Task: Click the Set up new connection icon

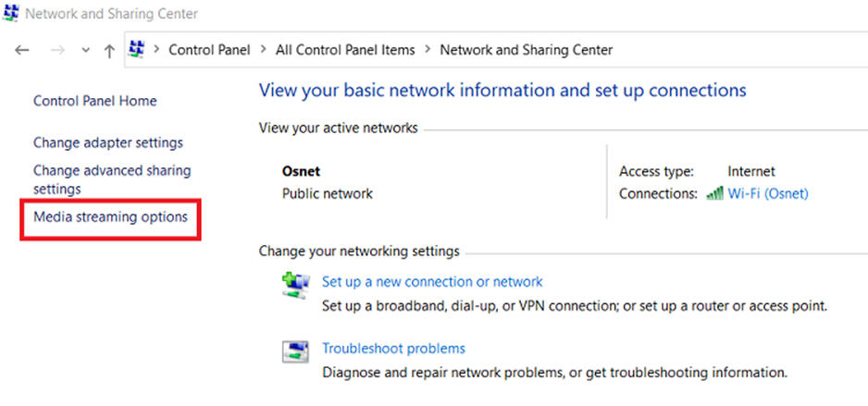Action: pyautogui.click(x=296, y=286)
